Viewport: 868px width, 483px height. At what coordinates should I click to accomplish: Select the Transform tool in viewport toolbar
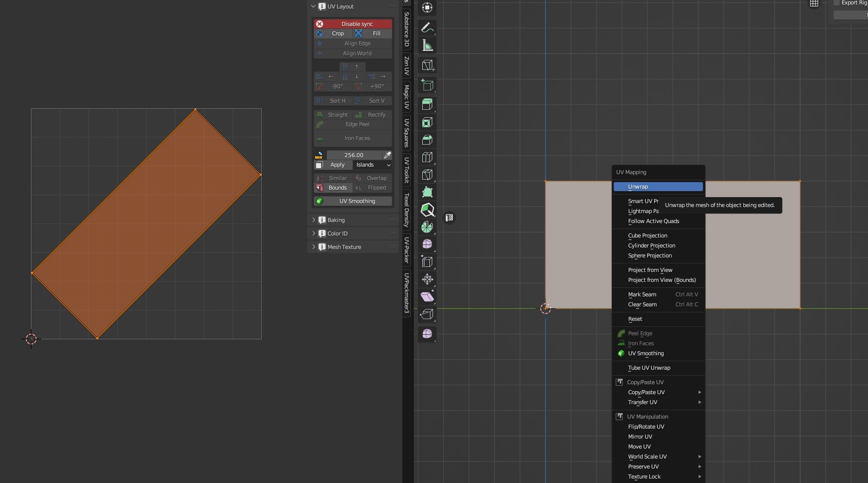(x=427, y=7)
